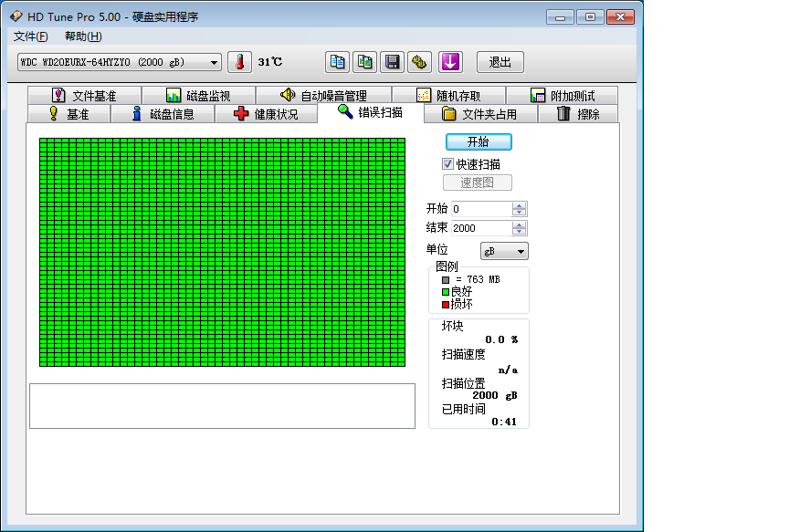Click the HD Tune title bar icon
The width and height of the screenshot is (789, 532).
(16, 16)
